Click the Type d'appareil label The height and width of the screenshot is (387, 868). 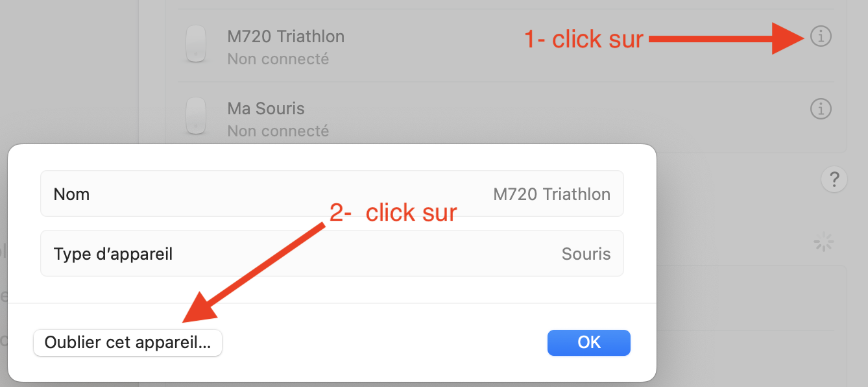(113, 254)
